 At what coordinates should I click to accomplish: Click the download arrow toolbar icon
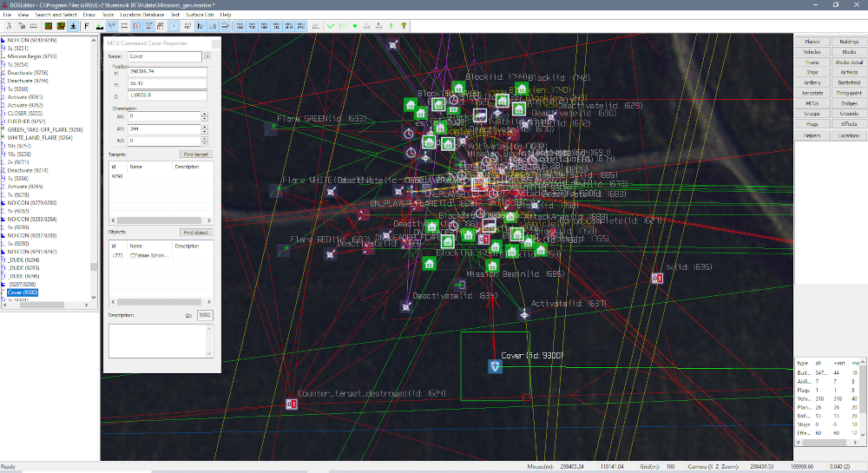[73, 26]
